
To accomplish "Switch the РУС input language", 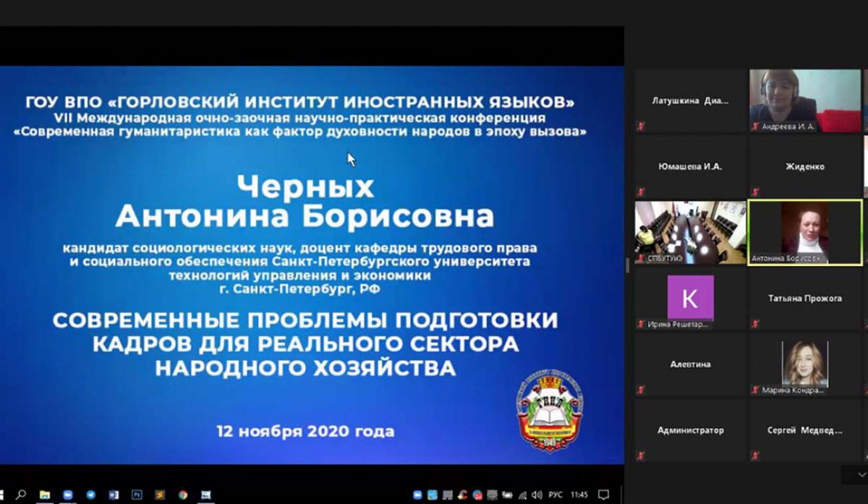I will [x=556, y=495].
